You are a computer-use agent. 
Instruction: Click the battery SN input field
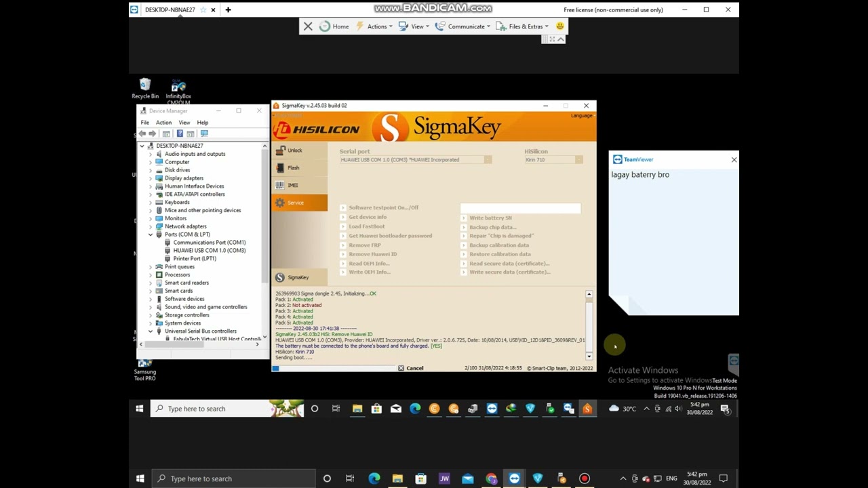pos(520,208)
